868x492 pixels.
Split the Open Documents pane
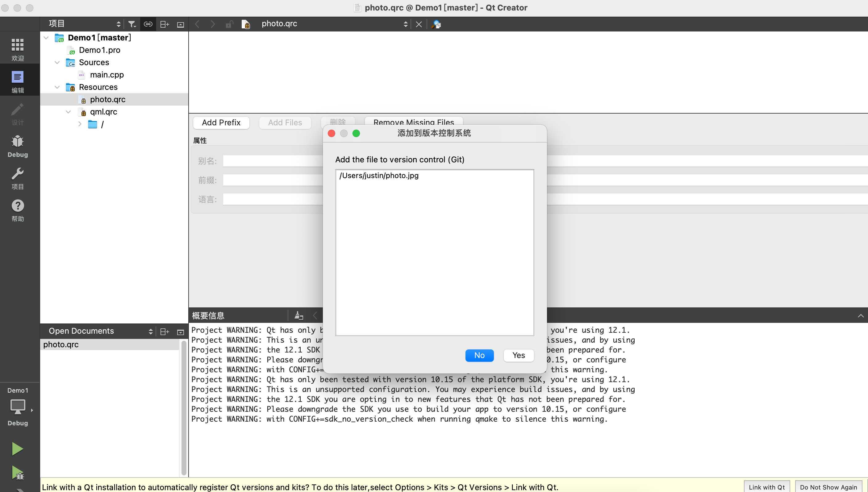coord(165,331)
